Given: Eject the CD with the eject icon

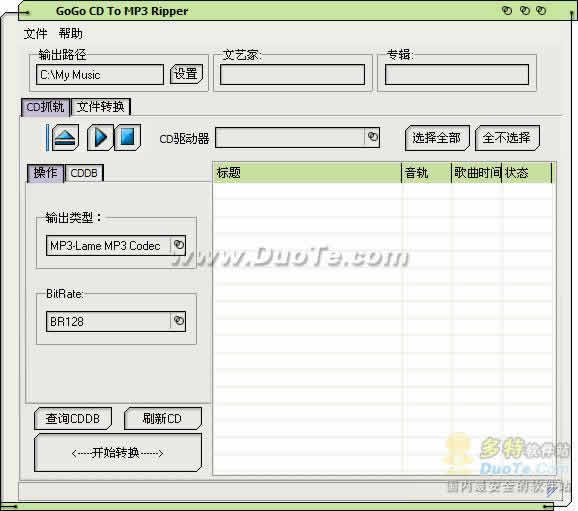Looking at the screenshot, I should point(65,138).
